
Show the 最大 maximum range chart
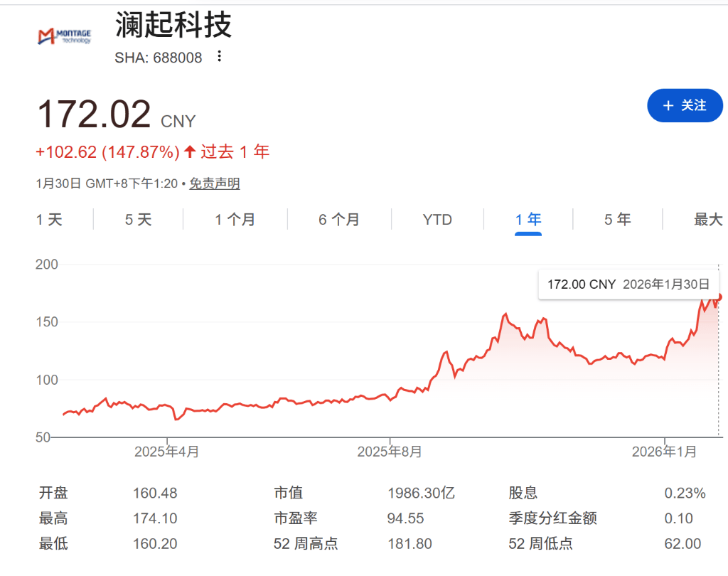[x=707, y=220]
